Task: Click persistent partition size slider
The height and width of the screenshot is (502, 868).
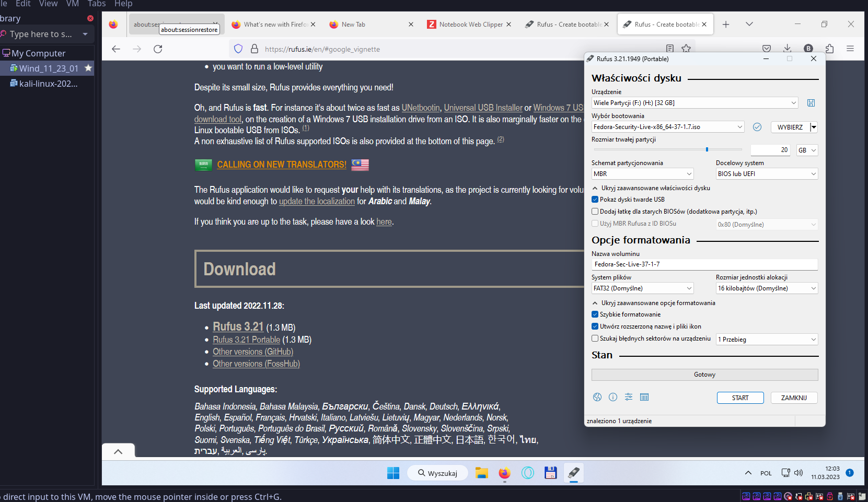Action: tap(668, 149)
